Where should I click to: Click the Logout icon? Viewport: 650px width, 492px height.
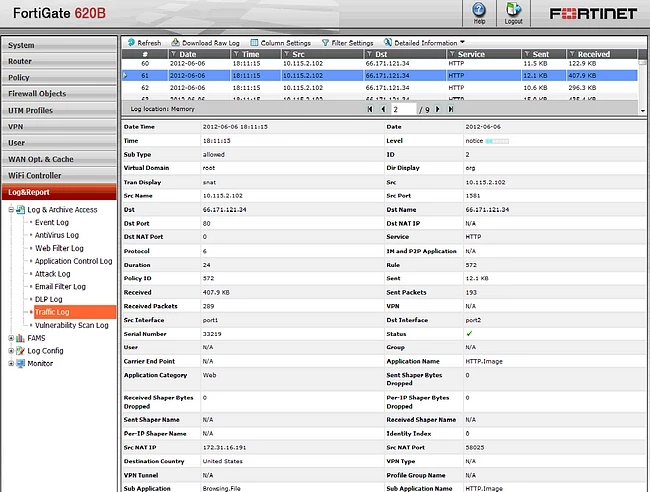click(x=513, y=10)
